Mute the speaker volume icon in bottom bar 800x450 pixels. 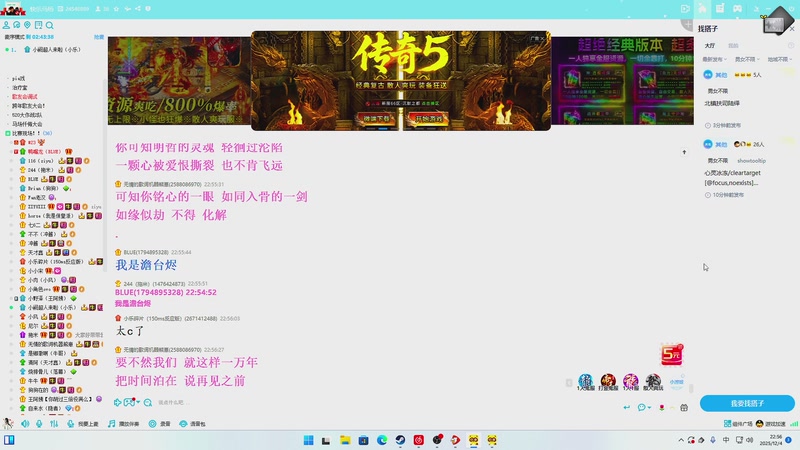click(x=25, y=423)
